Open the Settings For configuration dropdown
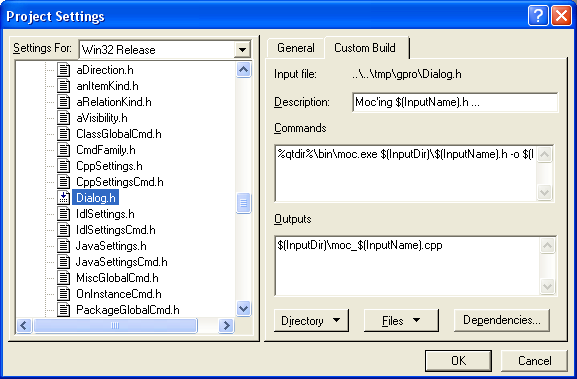Image resolution: width=577 pixels, height=379 pixels. [242, 50]
